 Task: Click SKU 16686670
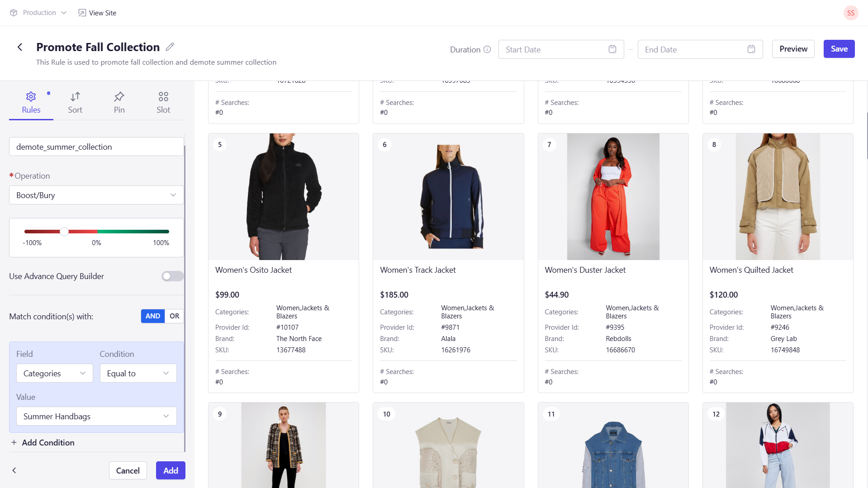[x=620, y=350]
